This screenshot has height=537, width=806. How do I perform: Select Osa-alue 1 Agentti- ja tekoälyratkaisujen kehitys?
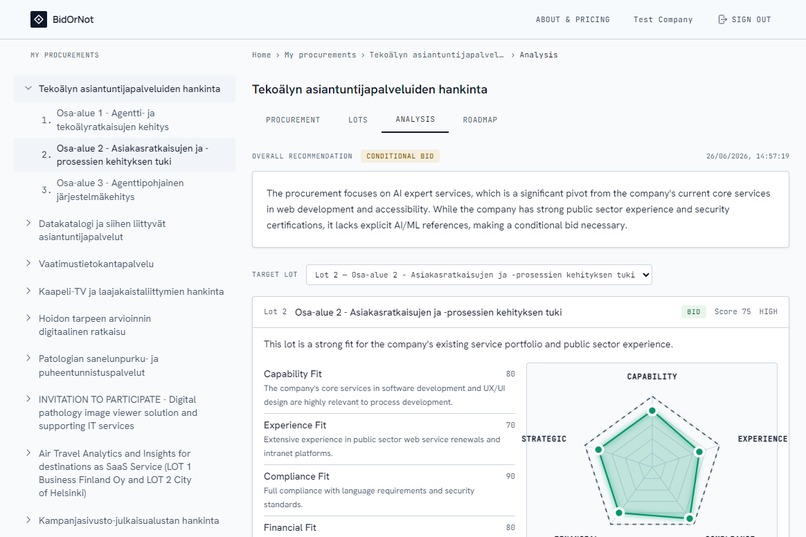[113, 120]
